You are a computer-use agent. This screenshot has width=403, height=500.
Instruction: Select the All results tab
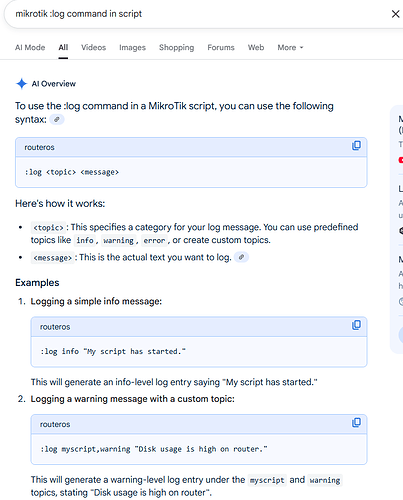(x=63, y=48)
